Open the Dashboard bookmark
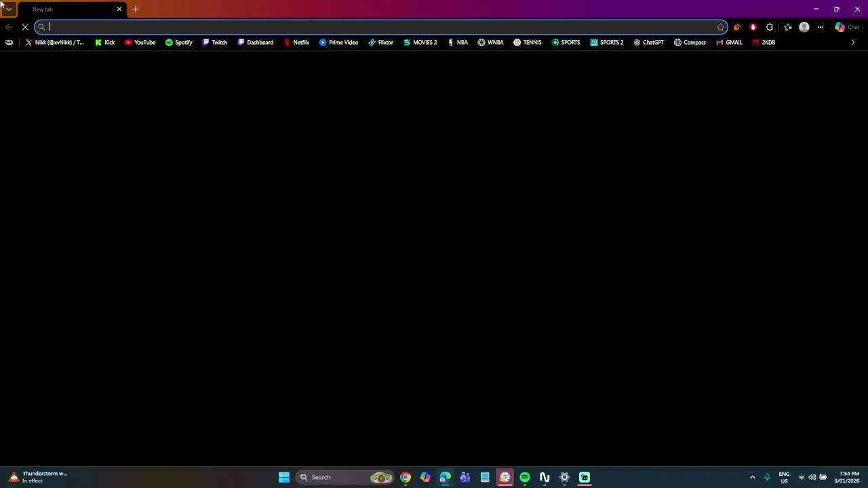 (255, 42)
